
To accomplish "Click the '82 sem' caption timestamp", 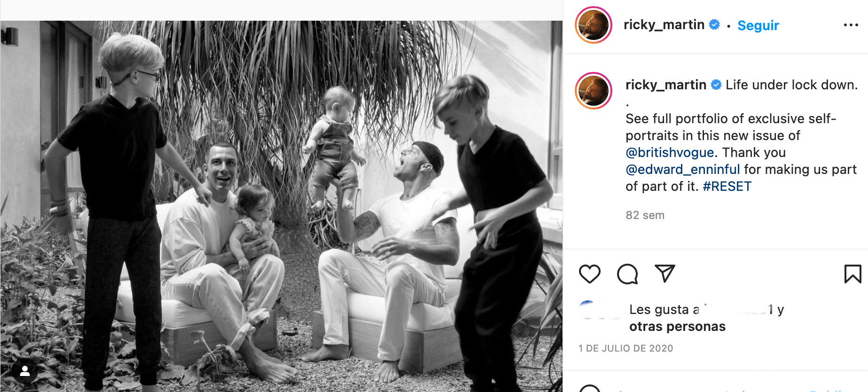I will pyautogui.click(x=645, y=215).
